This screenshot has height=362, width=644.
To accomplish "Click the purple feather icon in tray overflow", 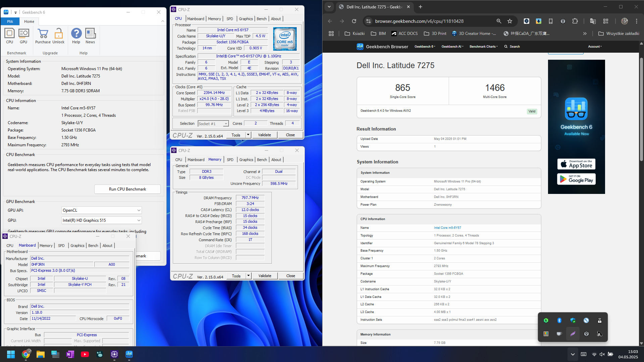I will [x=573, y=334].
